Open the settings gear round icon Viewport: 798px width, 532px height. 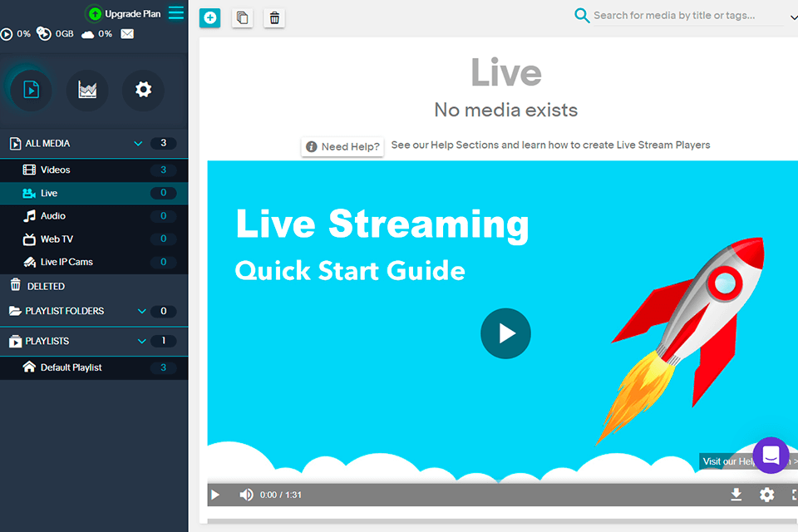(x=143, y=90)
